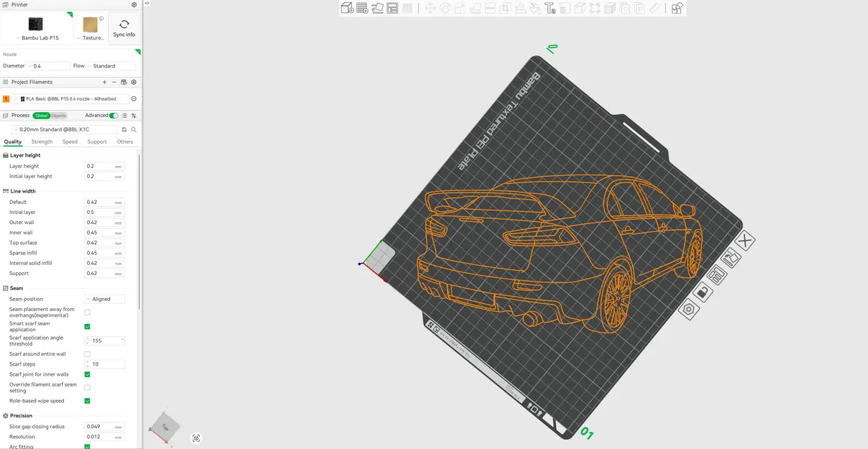
Task: Select the Text shape tool
Action: pos(550,9)
